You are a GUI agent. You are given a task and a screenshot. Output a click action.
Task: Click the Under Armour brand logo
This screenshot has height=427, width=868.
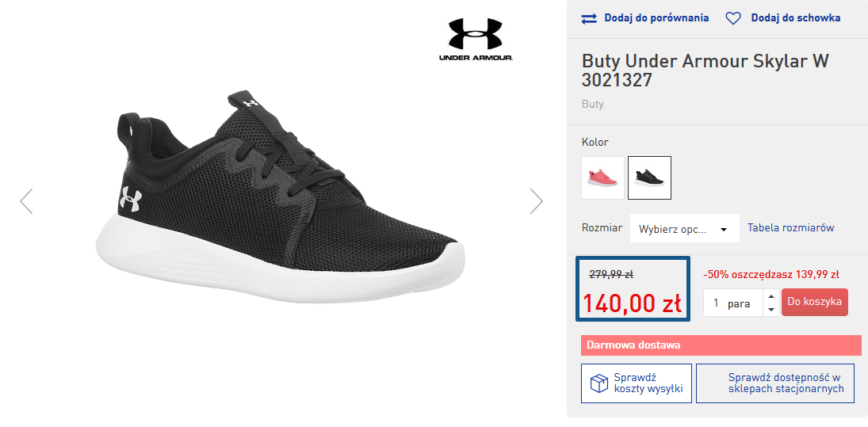tap(476, 40)
